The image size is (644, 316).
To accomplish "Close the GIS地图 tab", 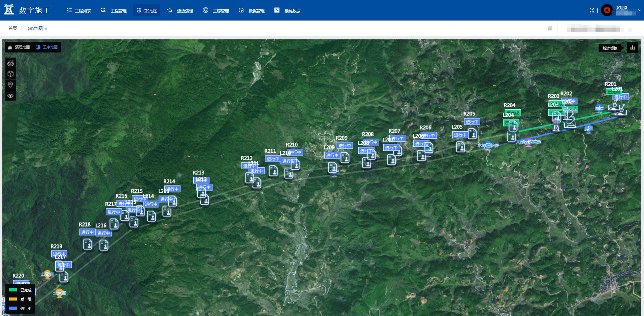I will (46, 29).
